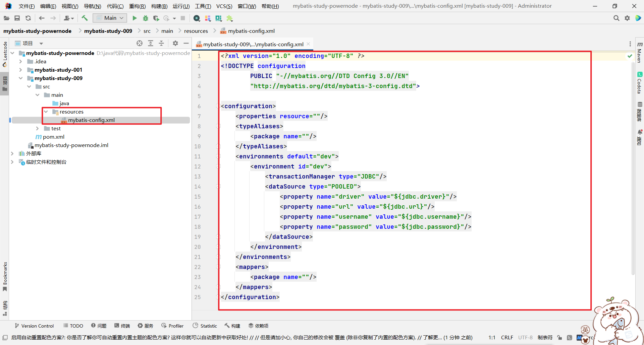Viewport: 644px width, 345px height.
Task: Collapse the mybatis-study-009 module
Action: click(21, 78)
